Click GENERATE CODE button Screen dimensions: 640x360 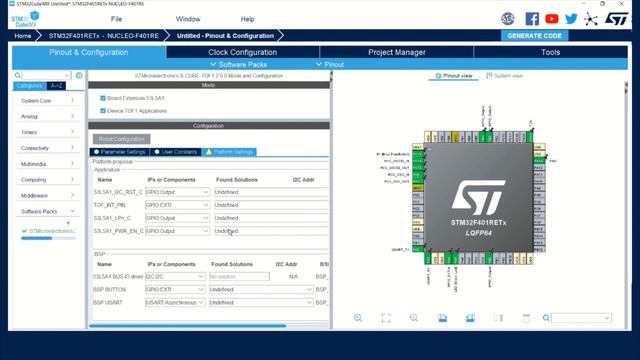[534, 36]
